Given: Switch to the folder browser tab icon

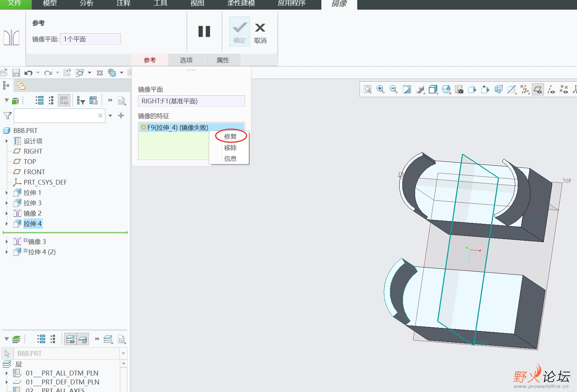Looking at the screenshot, I should tap(21, 85).
